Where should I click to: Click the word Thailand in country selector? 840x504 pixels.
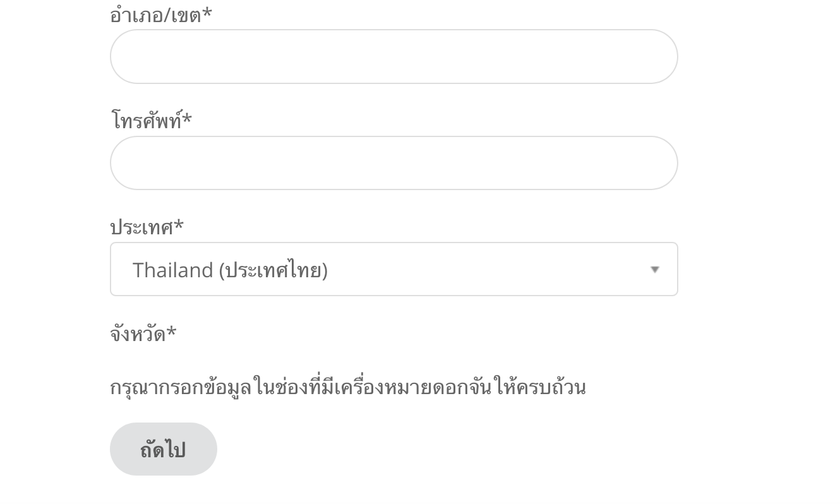tap(172, 270)
